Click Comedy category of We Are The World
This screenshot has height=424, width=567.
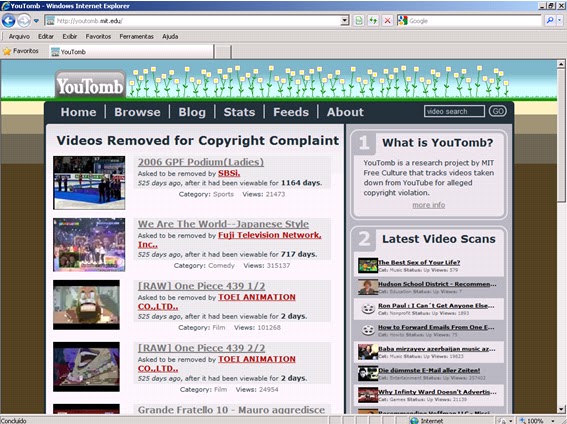pyautogui.click(x=221, y=265)
